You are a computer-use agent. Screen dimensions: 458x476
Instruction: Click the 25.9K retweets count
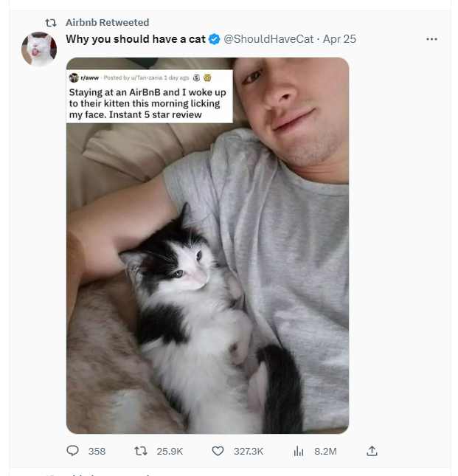click(x=170, y=451)
